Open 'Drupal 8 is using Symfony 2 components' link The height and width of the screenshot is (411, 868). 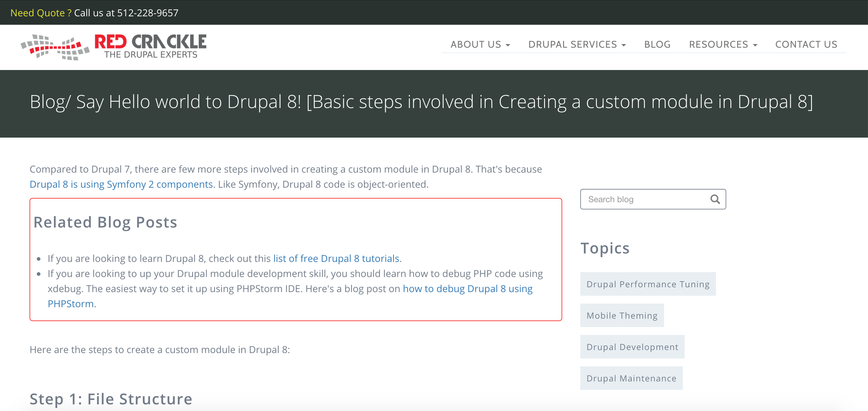tap(121, 184)
